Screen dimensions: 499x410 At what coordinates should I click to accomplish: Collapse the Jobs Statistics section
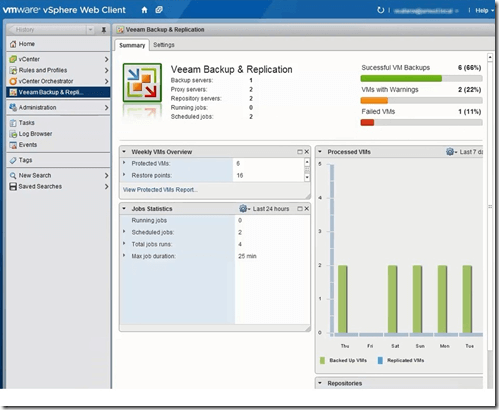[124, 209]
